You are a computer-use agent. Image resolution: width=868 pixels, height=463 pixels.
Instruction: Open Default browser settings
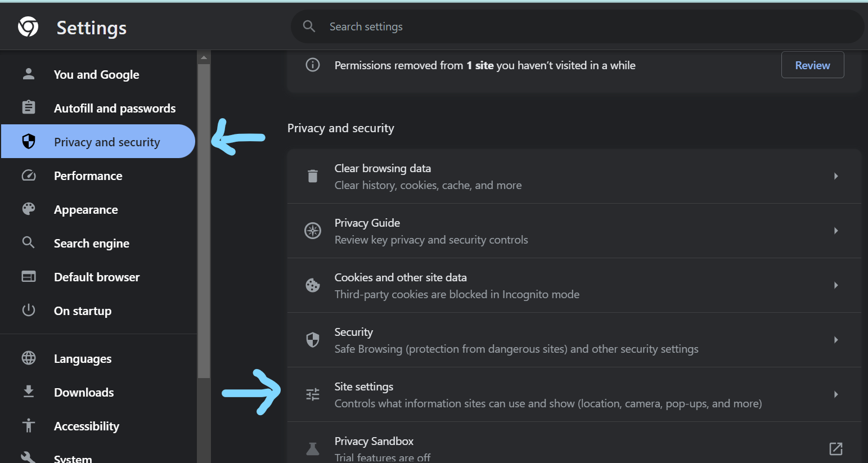point(98,277)
